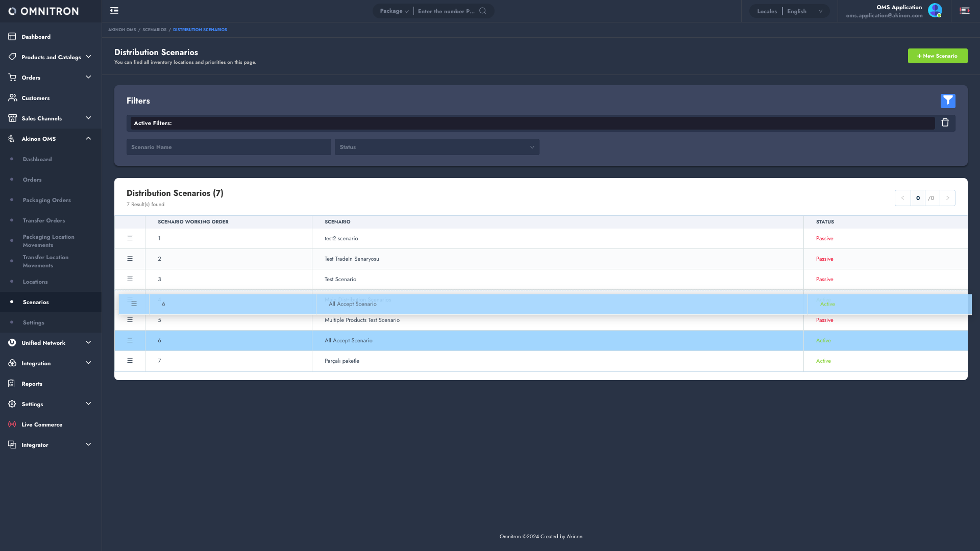Click the New Scenario button
The image size is (980, 551).
click(937, 56)
